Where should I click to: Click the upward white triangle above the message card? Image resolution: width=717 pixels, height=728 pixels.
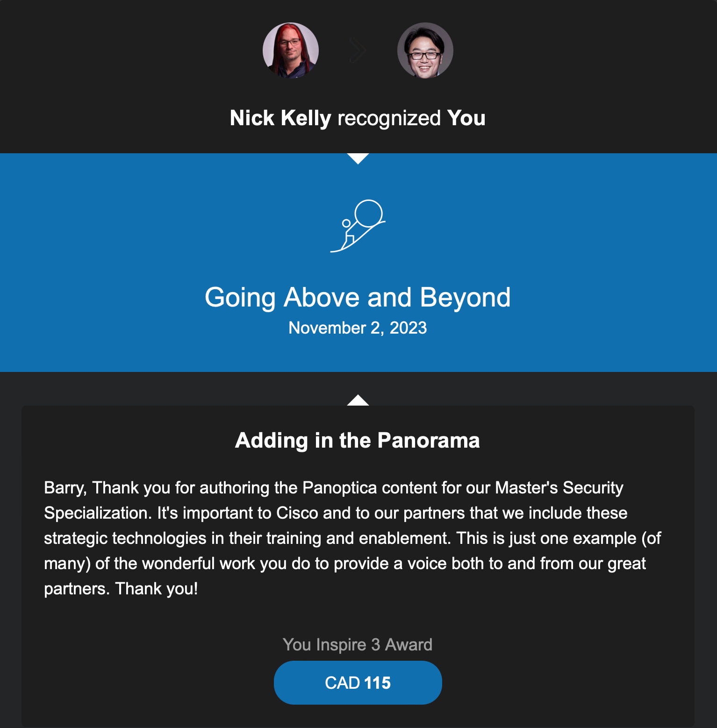tap(358, 400)
